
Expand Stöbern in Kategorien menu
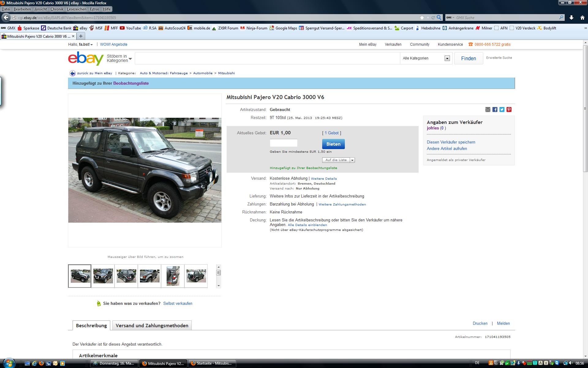pyautogui.click(x=119, y=58)
